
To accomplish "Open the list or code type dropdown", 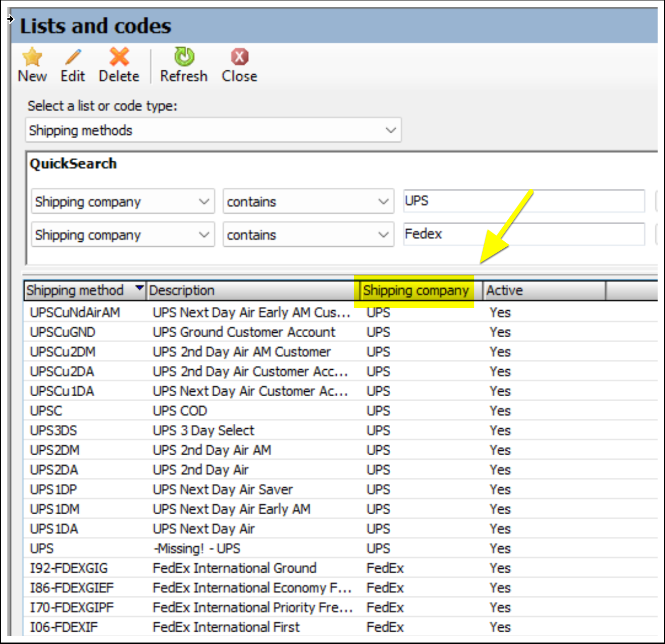I will [213, 130].
